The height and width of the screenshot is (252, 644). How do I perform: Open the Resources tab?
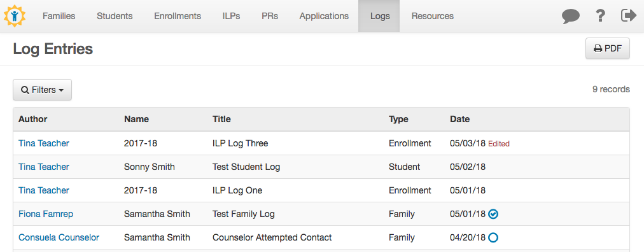(x=433, y=16)
